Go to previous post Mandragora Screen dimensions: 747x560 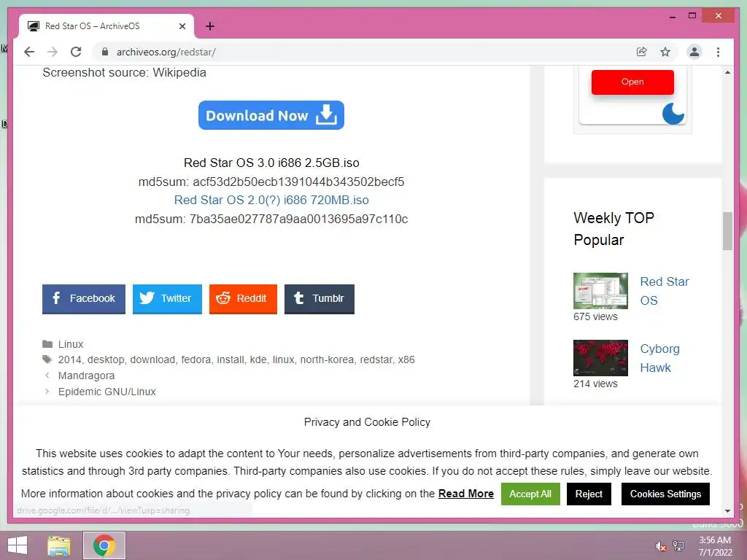(x=86, y=376)
